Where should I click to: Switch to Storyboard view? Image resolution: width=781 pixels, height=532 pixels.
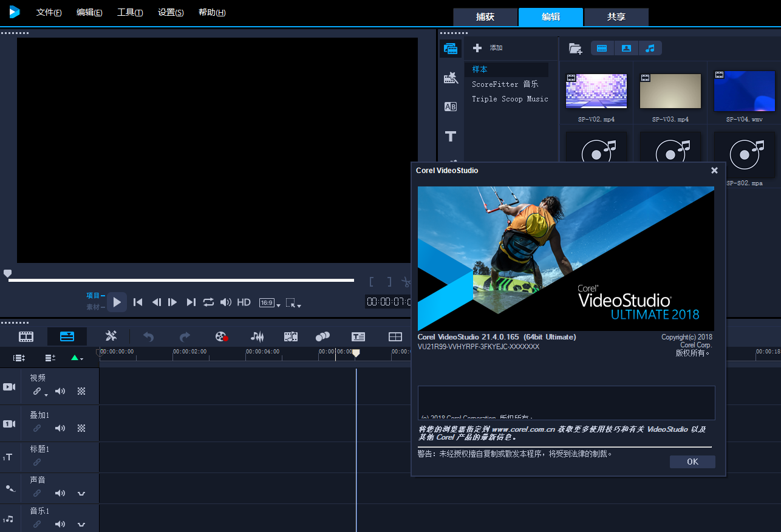pyautogui.click(x=26, y=336)
